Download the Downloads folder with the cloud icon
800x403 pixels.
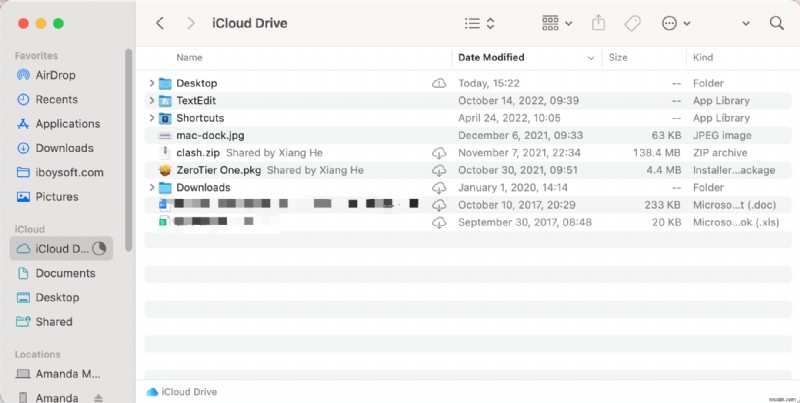[439, 187]
